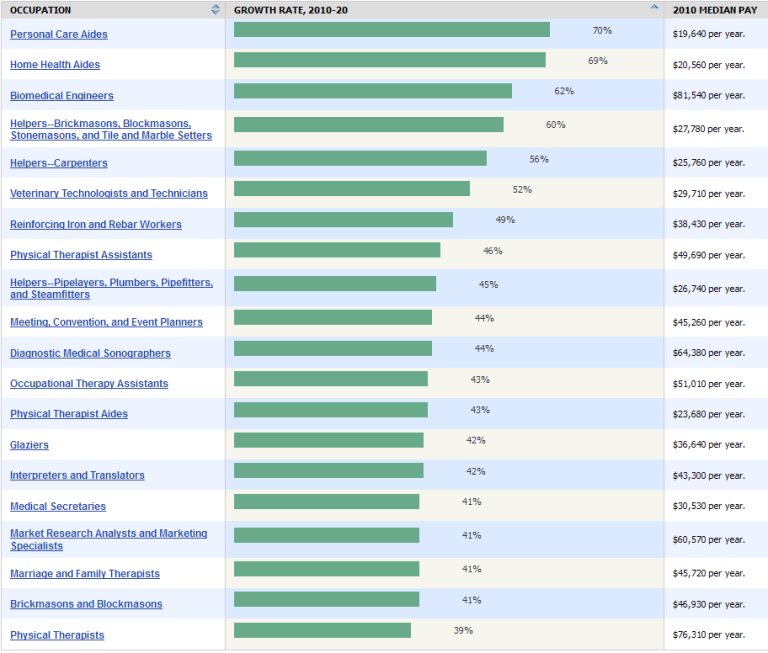Open Interpreters and Translators link
This screenshot has width=768, height=653.
pyautogui.click(x=77, y=476)
